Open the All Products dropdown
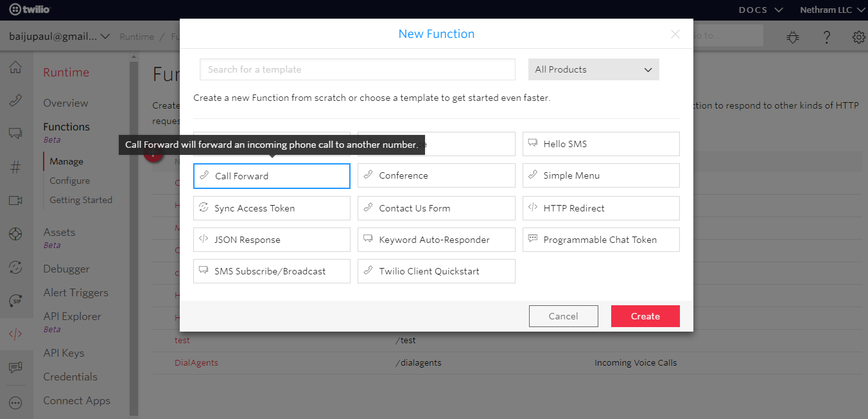868x419 pixels. tap(594, 69)
